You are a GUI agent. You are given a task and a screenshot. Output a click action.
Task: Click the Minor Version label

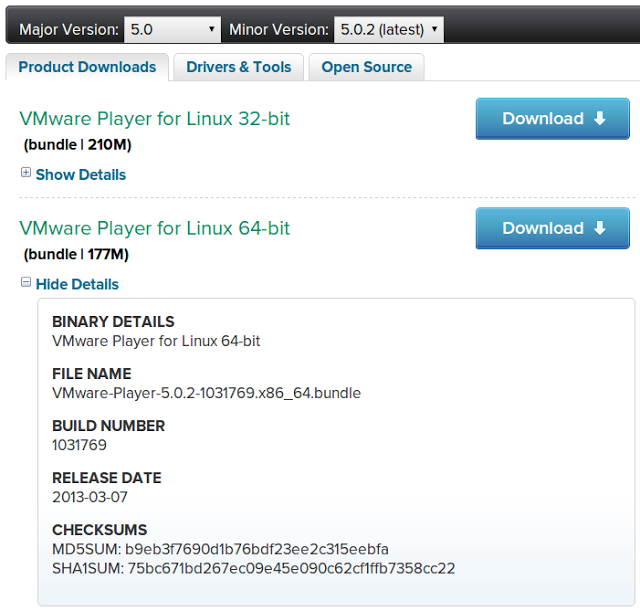[x=279, y=30]
